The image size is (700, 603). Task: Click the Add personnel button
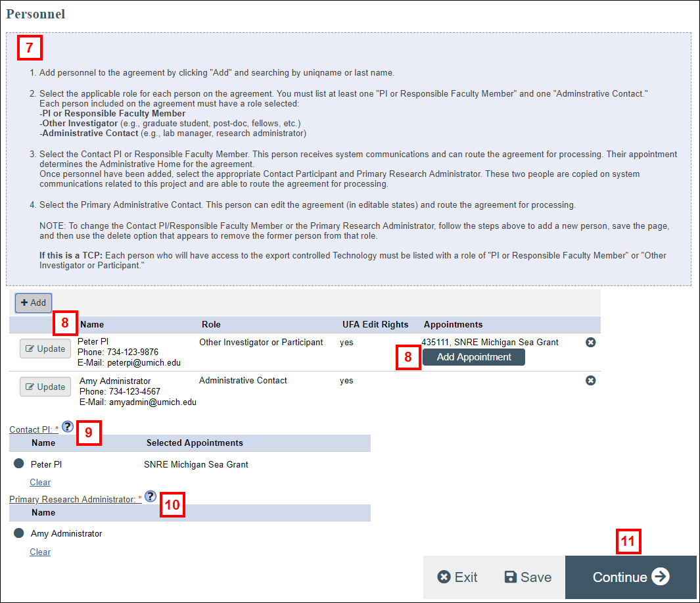[34, 303]
